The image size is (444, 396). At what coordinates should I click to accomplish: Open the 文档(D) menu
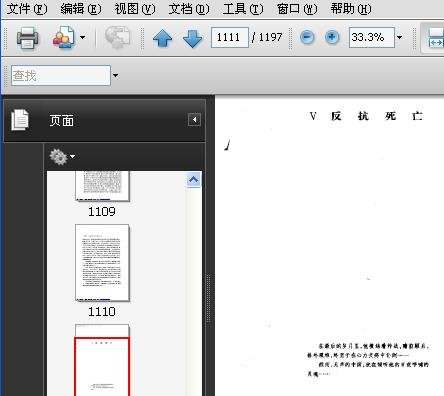pyautogui.click(x=189, y=9)
